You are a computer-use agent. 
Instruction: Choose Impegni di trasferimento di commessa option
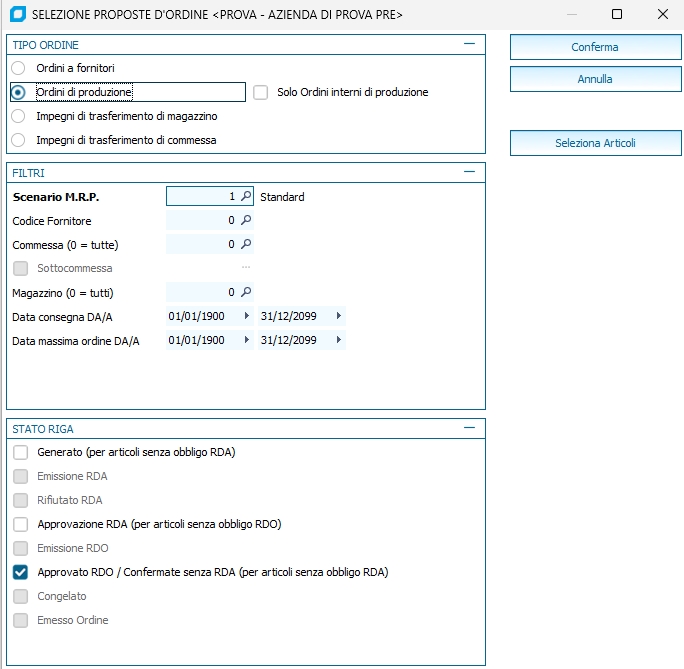click(x=18, y=140)
